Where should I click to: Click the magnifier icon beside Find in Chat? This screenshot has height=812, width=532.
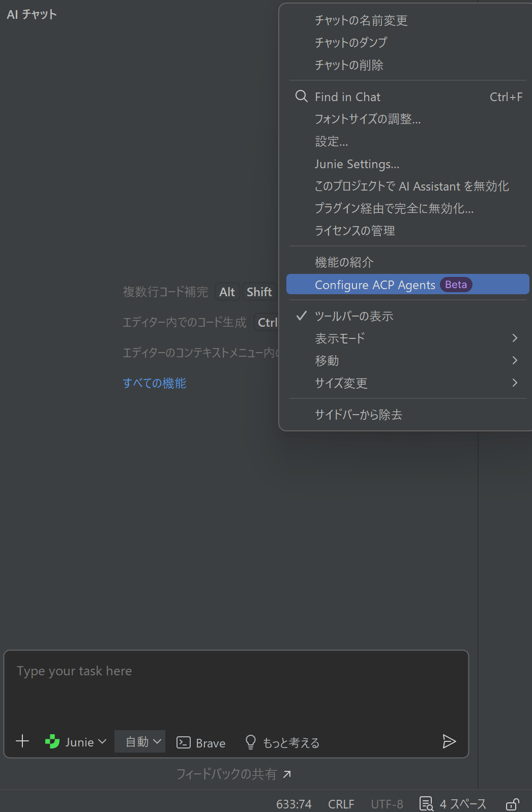[302, 96]
